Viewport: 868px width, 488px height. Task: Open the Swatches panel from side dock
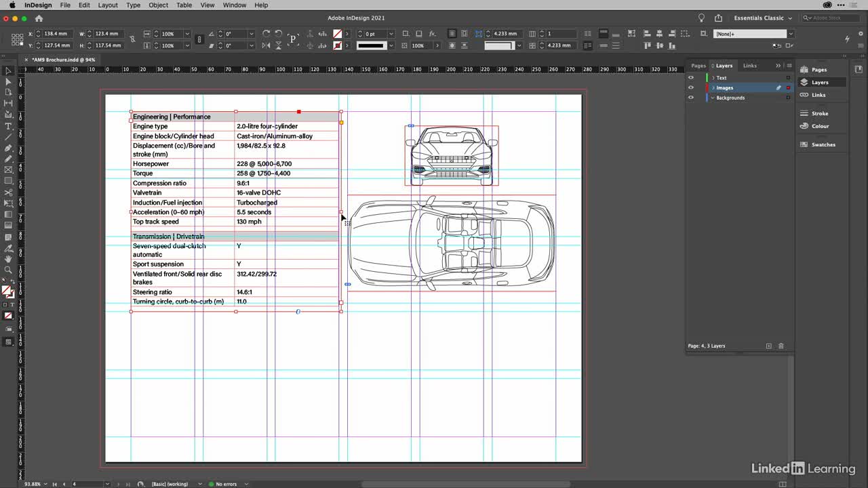point(817,144)
